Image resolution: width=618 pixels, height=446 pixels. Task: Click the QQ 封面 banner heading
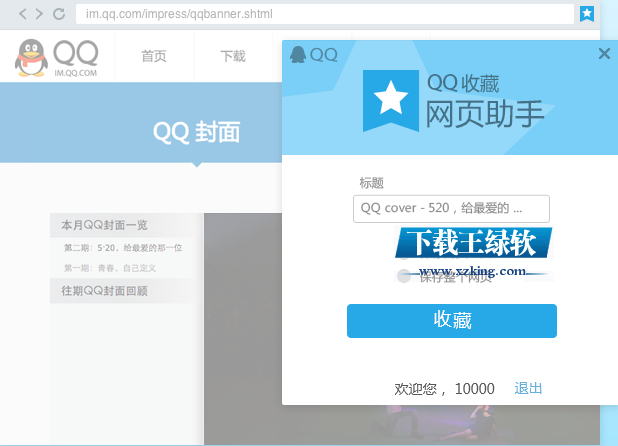(196, 132)
